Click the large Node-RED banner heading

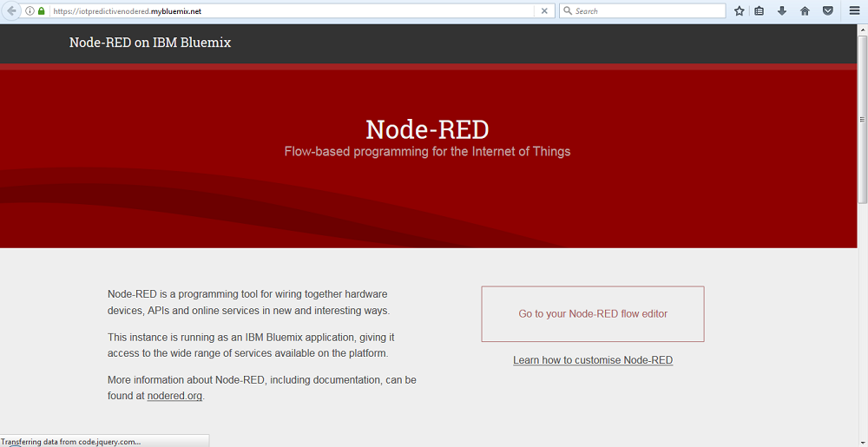click(x=427, y=129)
